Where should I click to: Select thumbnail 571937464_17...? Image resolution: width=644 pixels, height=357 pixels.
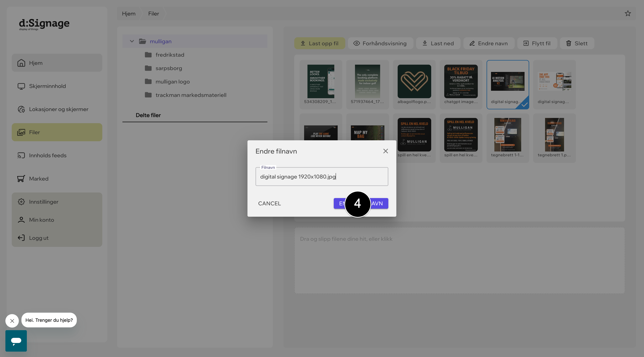[x=367, y=85]
